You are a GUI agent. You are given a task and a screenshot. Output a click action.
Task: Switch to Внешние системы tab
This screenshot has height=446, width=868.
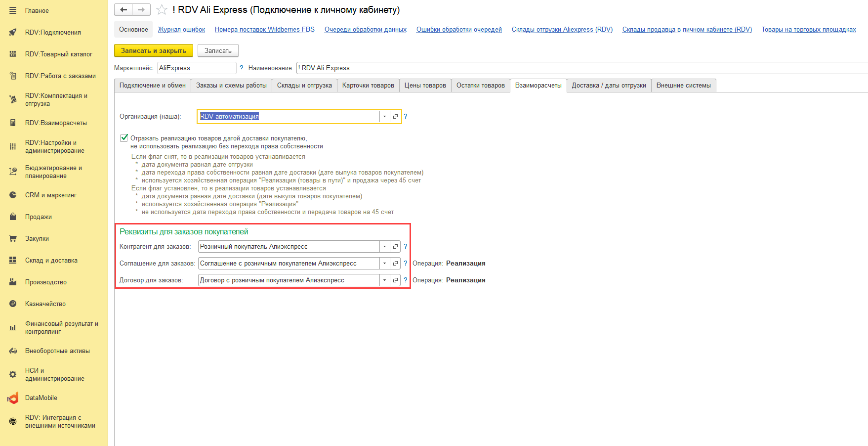(684, 86)
